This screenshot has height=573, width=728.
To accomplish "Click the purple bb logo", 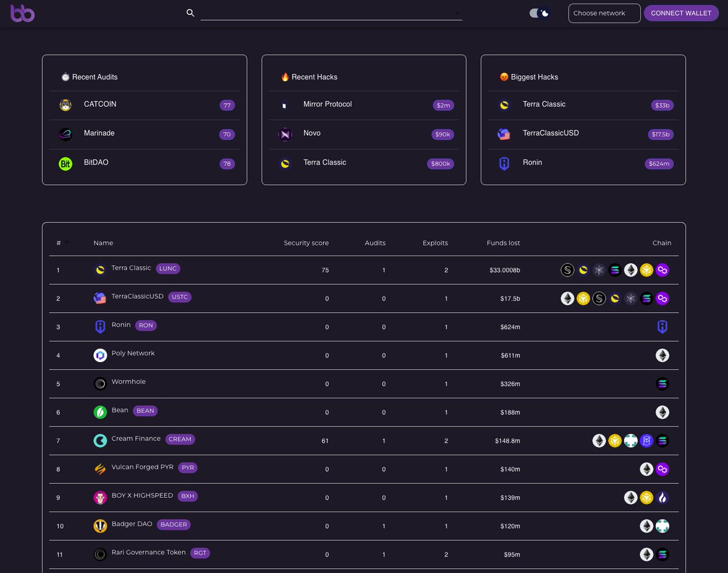I will 22,13.
